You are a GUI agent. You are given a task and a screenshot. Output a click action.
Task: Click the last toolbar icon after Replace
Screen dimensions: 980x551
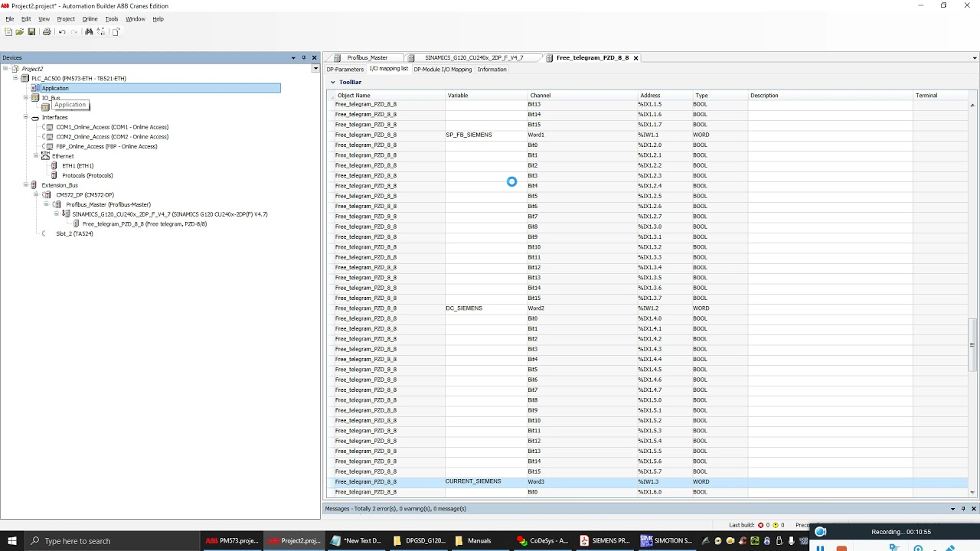coord(116,31)
